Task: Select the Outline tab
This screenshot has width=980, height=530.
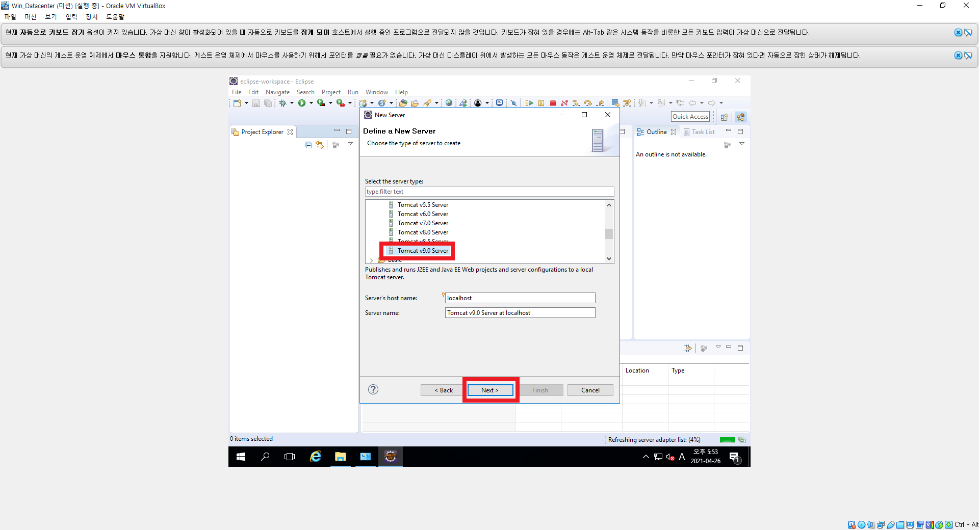Action: [657, 132]
